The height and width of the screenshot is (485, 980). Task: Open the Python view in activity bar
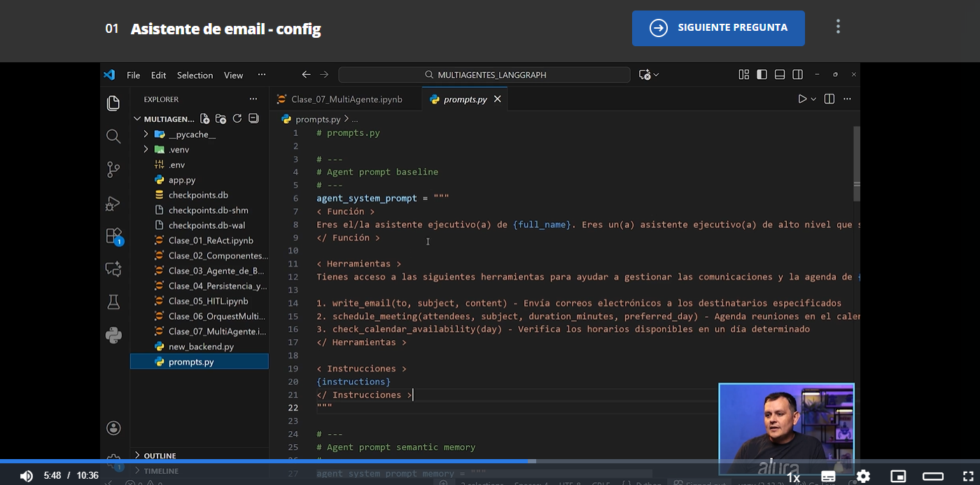[x=113, y=335]
